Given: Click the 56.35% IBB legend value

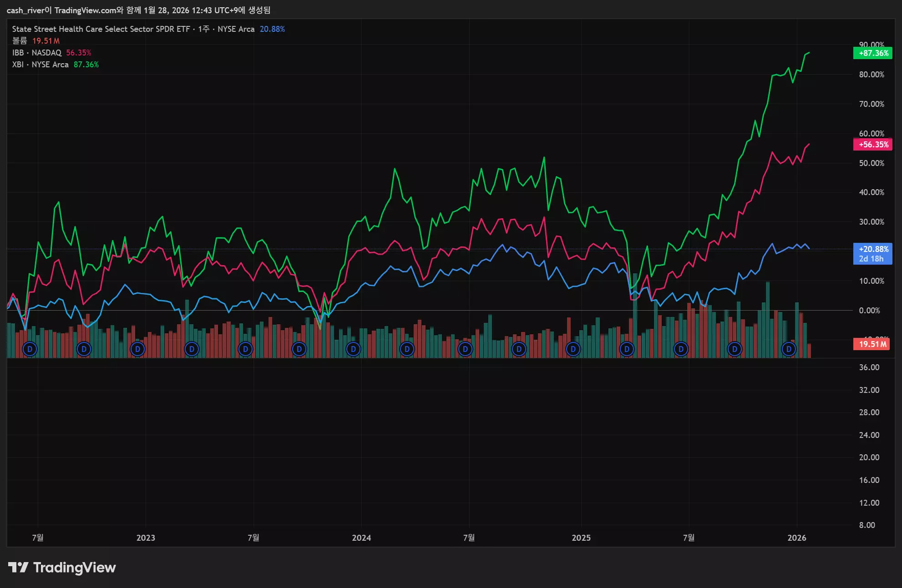Looking at the screenshot, I should click(x=79, y=53).
